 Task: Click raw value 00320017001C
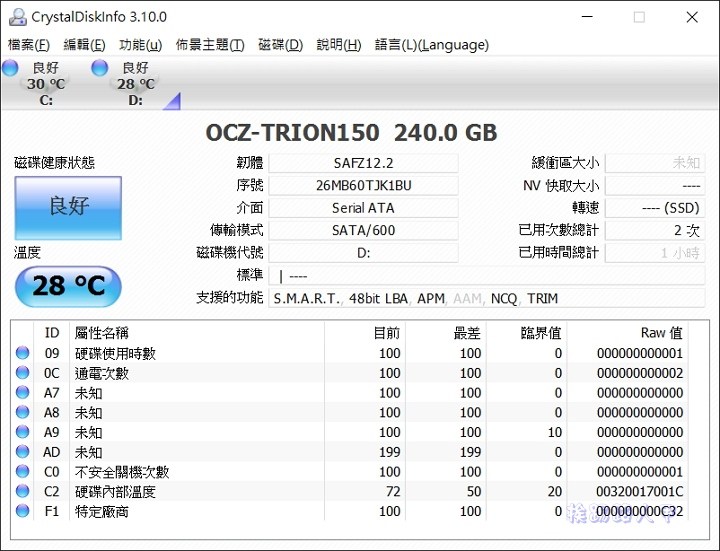(640, 491)
